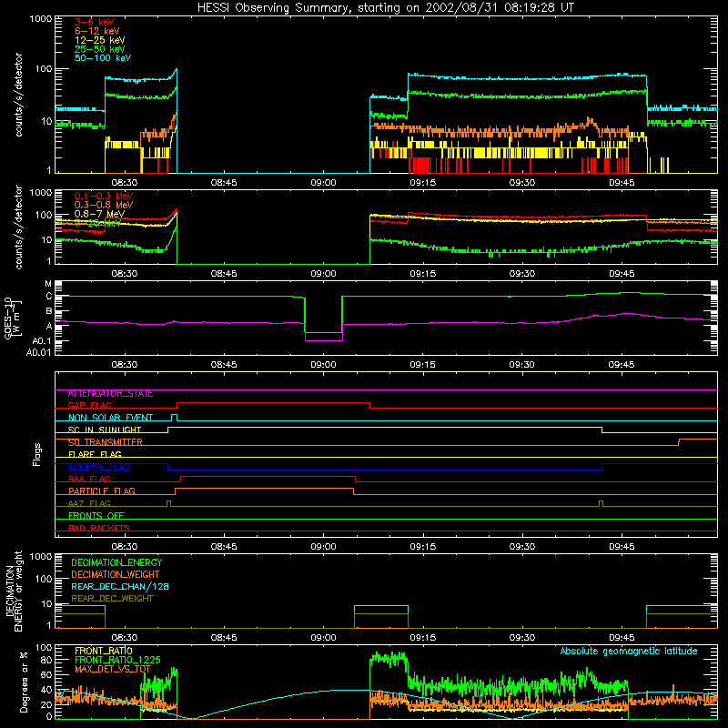Click the 25-50 keV legend label
The image size is (728, 728).
[100, 49]
